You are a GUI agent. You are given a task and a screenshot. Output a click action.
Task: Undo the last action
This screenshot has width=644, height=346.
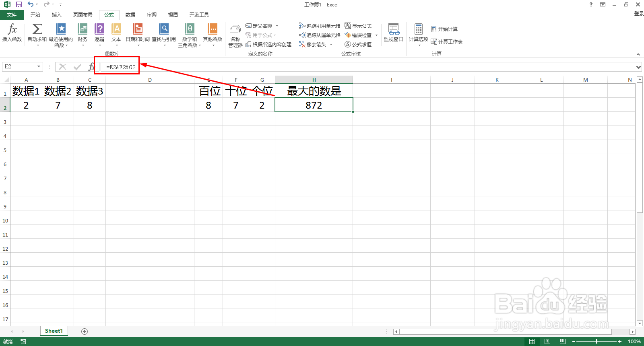[31, 4]
